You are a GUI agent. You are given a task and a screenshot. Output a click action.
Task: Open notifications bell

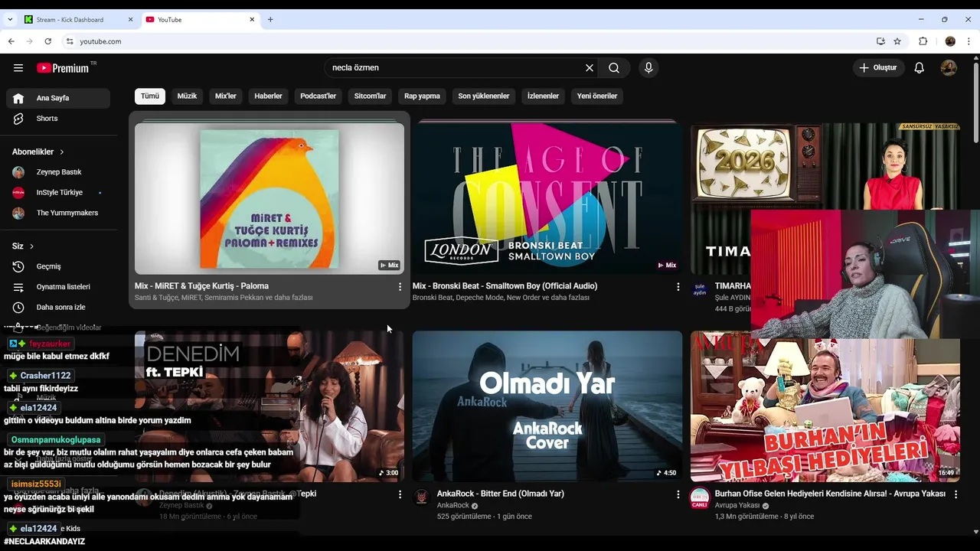coord(920,68)
